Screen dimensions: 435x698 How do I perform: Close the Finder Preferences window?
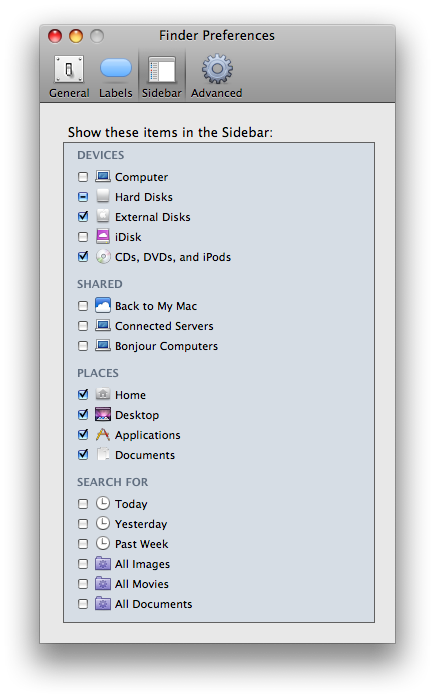click(55, 36)
